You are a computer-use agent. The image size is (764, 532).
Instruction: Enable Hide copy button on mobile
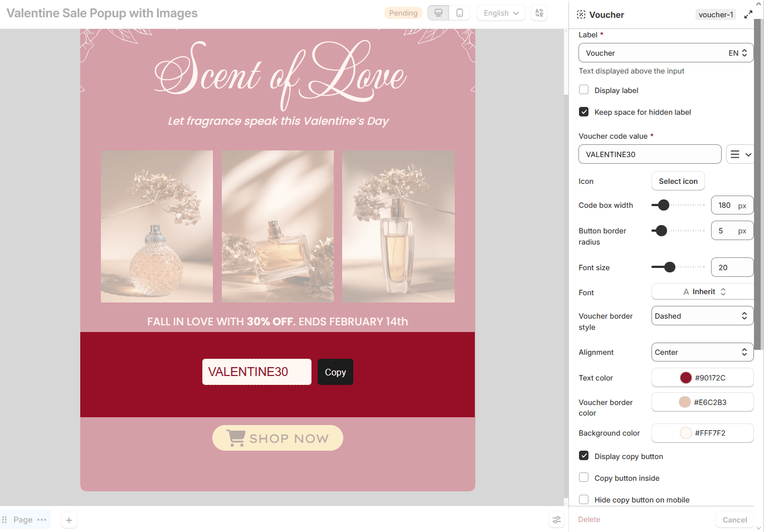click(x=583, y=499)
